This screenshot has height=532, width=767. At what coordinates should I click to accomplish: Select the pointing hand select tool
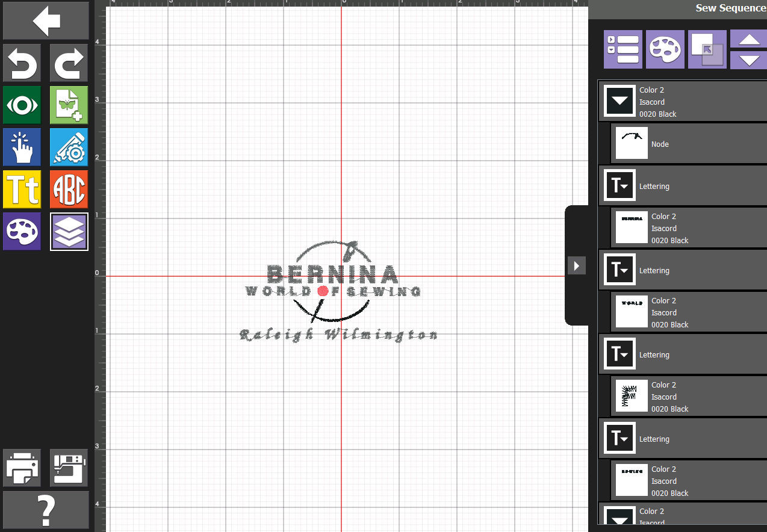tap(22, 147)
